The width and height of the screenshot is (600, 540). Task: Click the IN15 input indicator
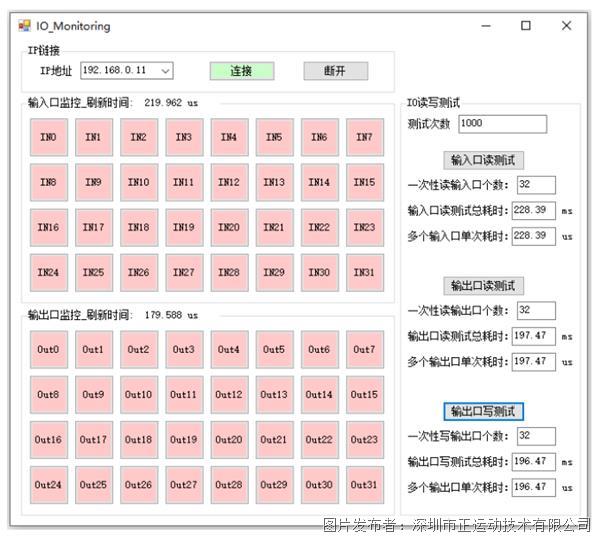point(365,182)
